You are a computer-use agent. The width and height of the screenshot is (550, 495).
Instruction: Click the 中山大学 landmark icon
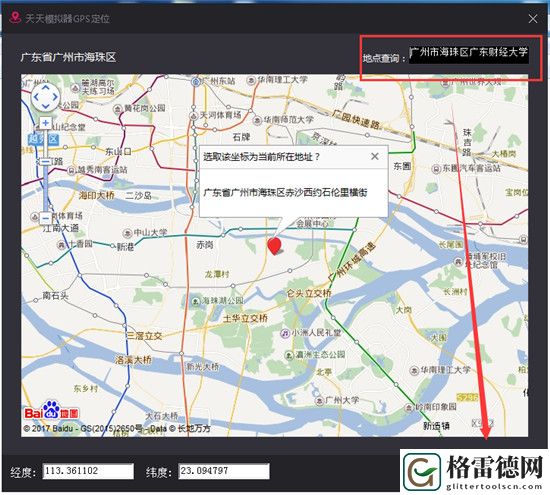127,233
